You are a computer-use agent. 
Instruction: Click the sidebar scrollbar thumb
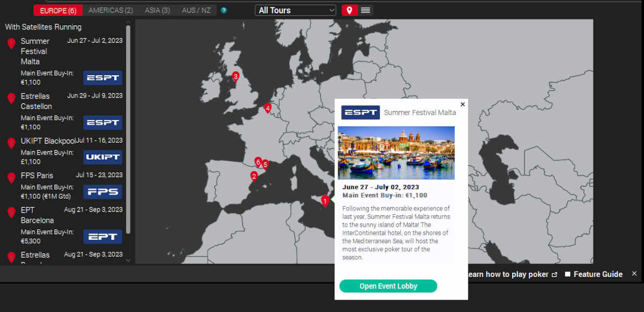(x=128, y=129)
